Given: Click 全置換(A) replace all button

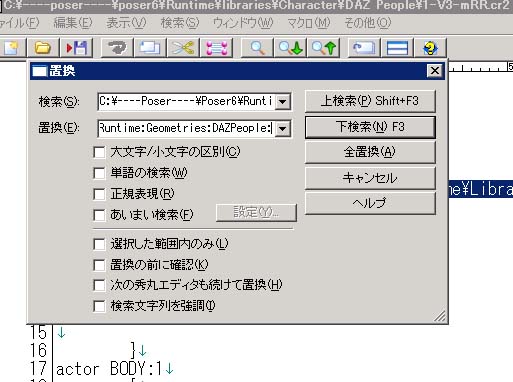Looking at the screenshot, I should click(x=370, y=152).
